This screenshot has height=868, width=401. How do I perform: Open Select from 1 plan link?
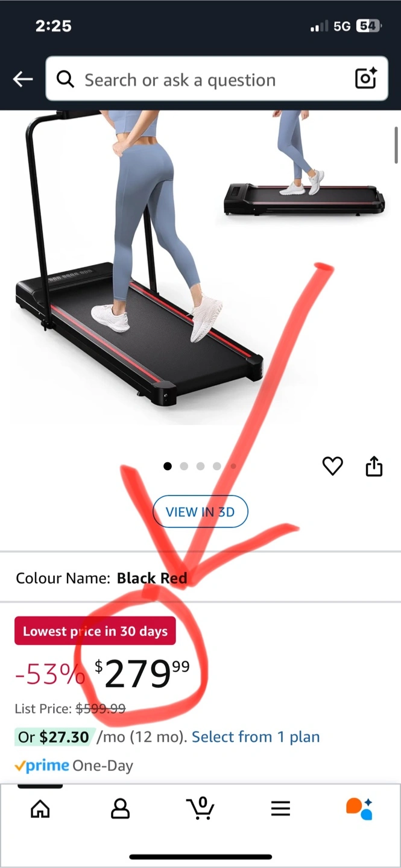(256, 737)
